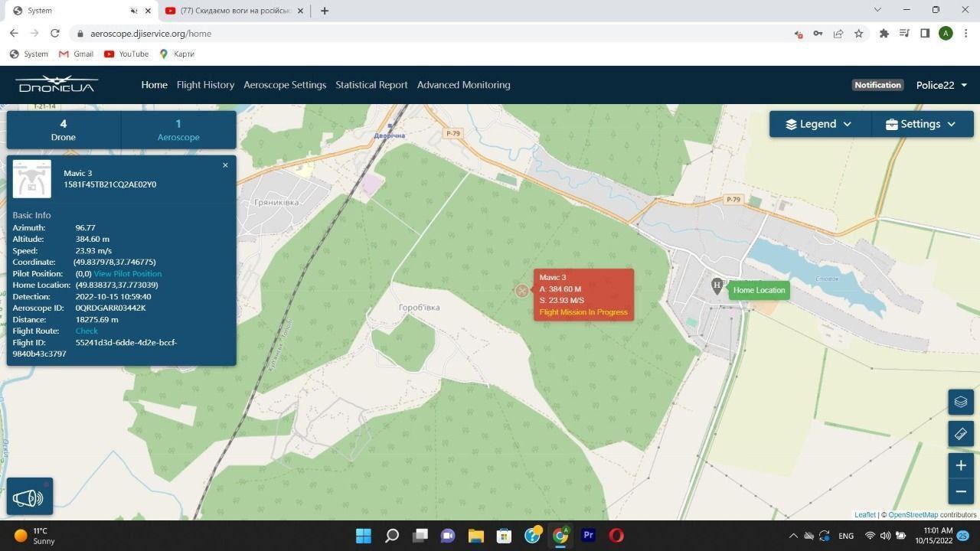980x551 pixels.
Task: Open the map layers button
Action: (961, 402)
